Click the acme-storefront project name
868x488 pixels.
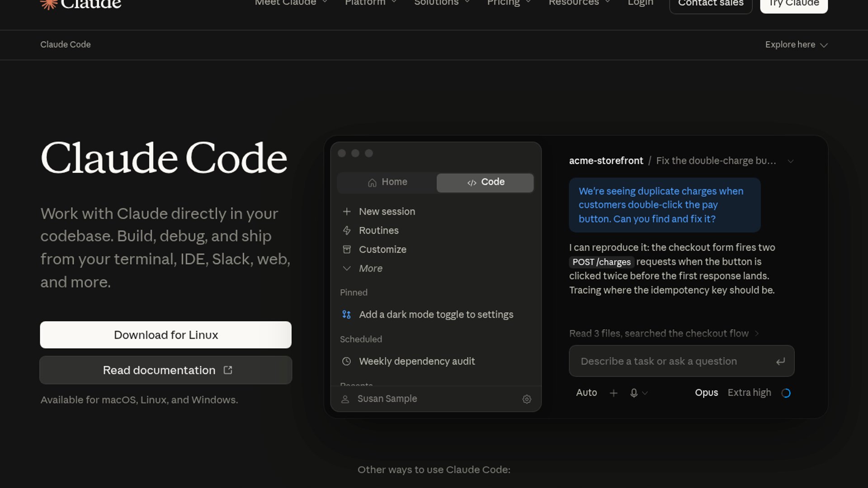606,161
